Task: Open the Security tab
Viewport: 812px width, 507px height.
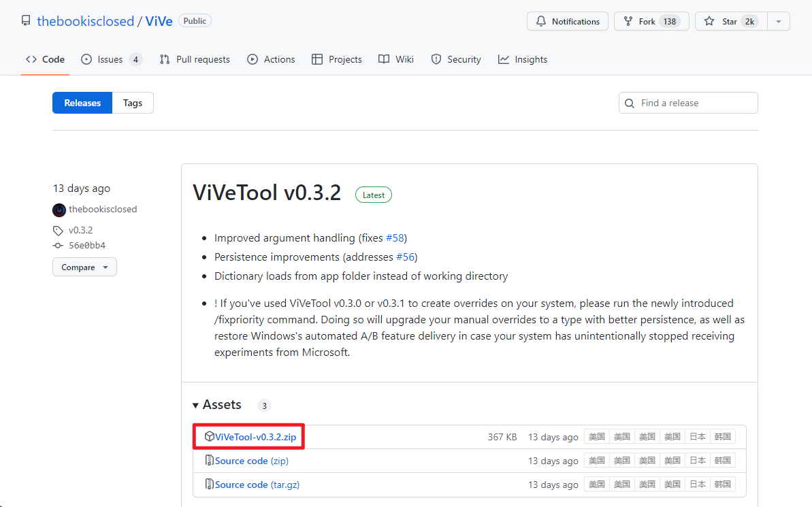Action: 456,59
